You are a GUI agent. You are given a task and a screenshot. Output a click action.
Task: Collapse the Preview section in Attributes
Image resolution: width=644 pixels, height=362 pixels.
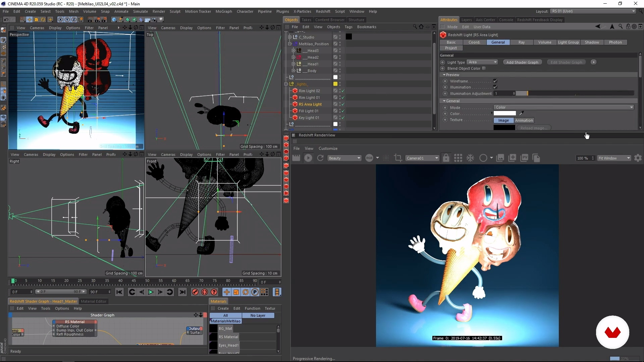(444, 75)
